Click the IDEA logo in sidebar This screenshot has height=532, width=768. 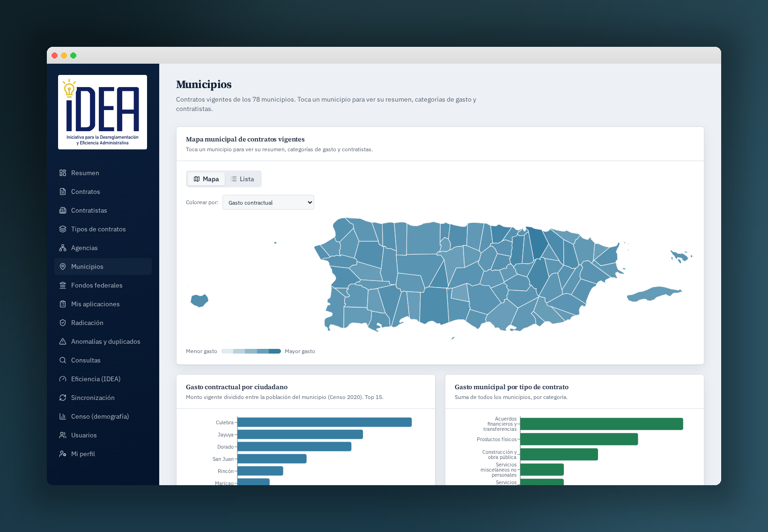coord(103,112)
